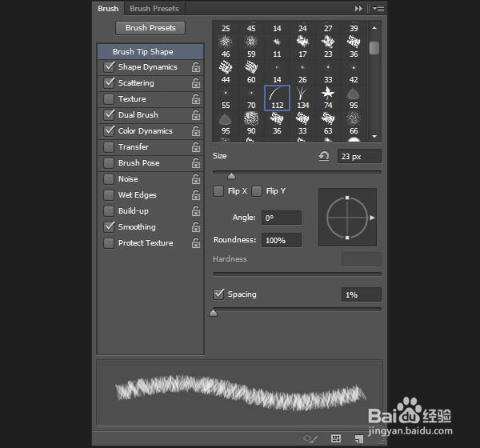
Task: Select the brush tip labeled 46
Action: 226,46
